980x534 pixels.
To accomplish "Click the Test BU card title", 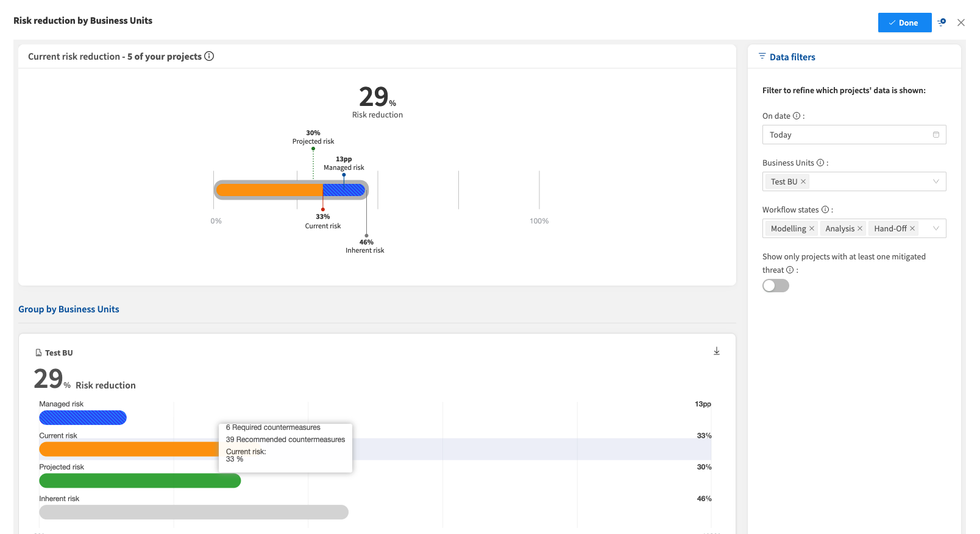I will [x=59, y=353].
